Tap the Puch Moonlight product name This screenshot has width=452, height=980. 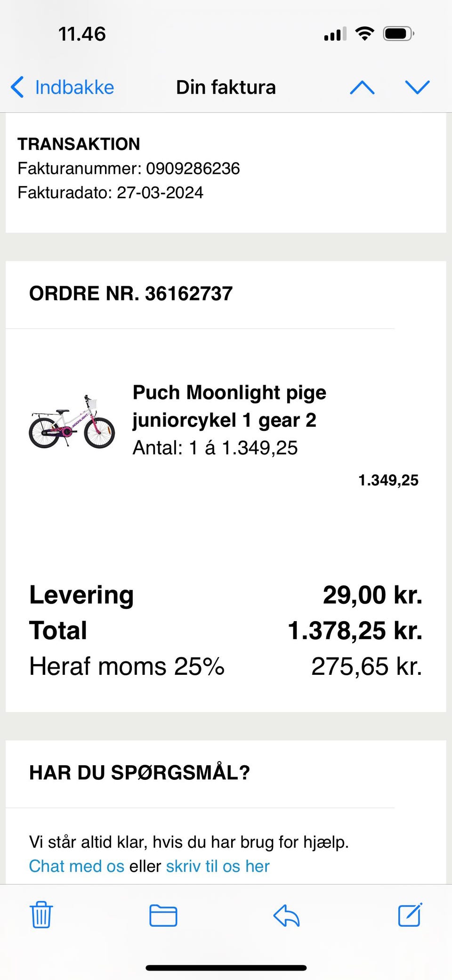tap(229, 406)
